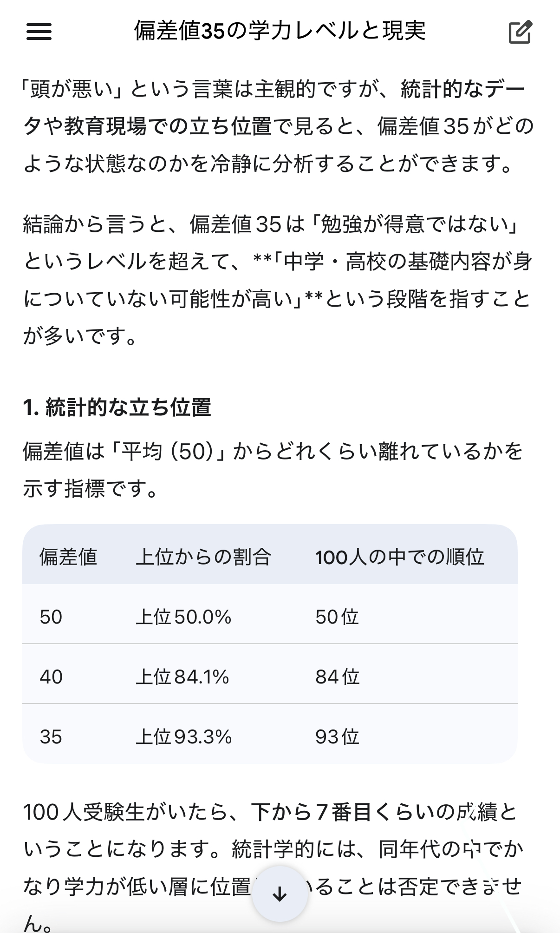Select the 上位50.0% table cell
560x933 pixels.
point(183,617)
